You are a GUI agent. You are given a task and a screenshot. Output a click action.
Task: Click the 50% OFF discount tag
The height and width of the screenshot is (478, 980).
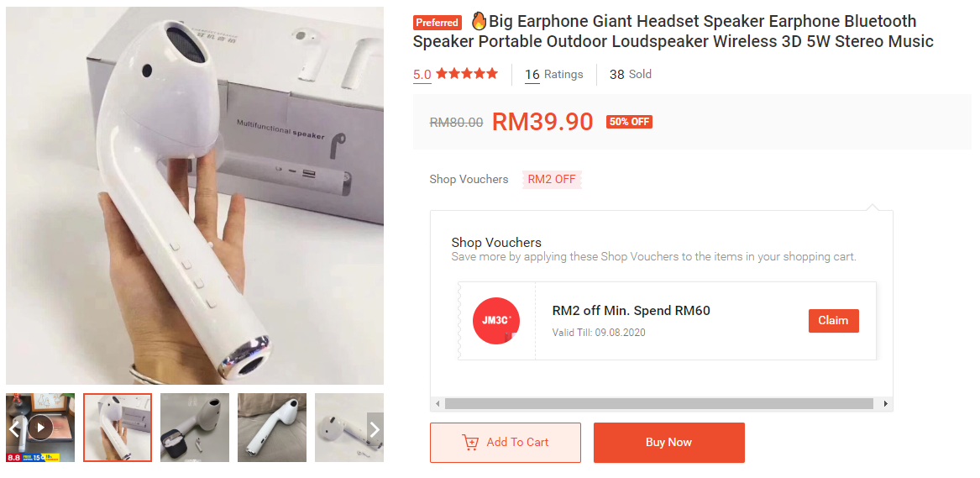click(x=629, y=122)
